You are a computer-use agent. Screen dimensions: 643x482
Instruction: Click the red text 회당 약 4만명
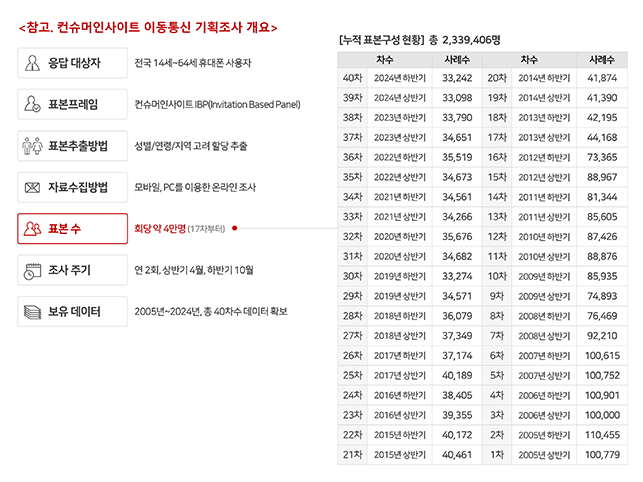coord(160,228)
